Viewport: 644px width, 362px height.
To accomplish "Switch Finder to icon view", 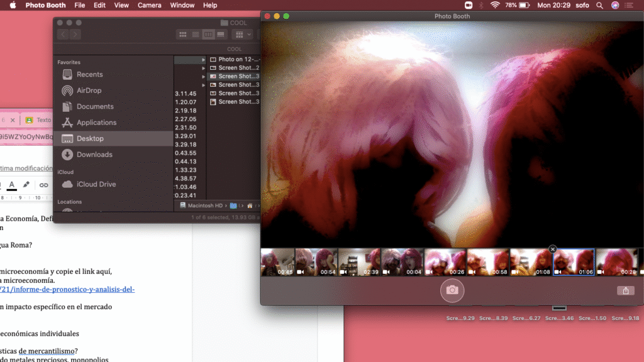I will click(183, 35).
